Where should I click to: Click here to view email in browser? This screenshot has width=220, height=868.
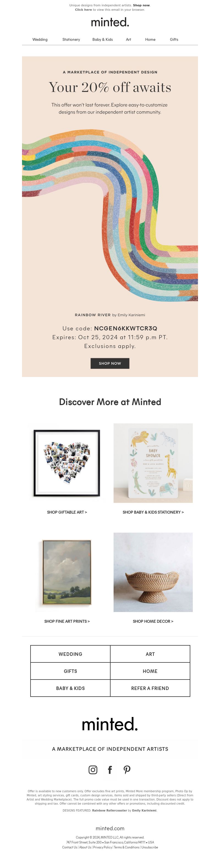[83, 10]
